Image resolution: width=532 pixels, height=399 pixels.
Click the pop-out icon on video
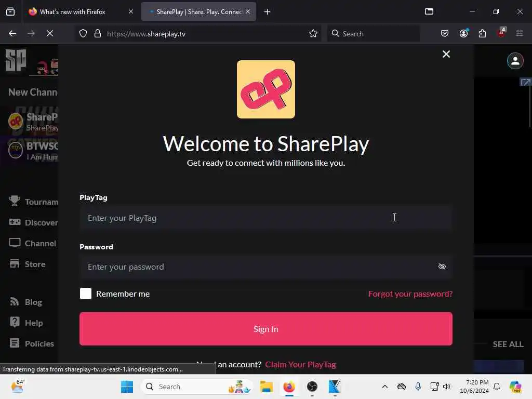click(x=525, y=82)
